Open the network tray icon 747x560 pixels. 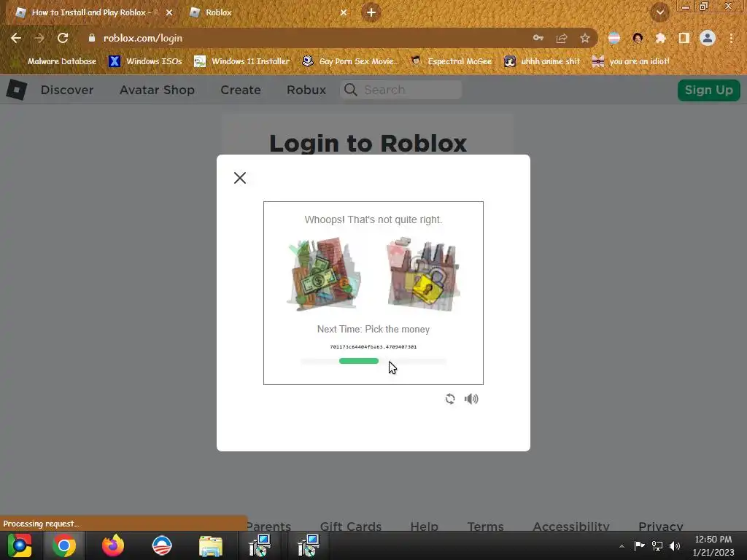[657, 545]
